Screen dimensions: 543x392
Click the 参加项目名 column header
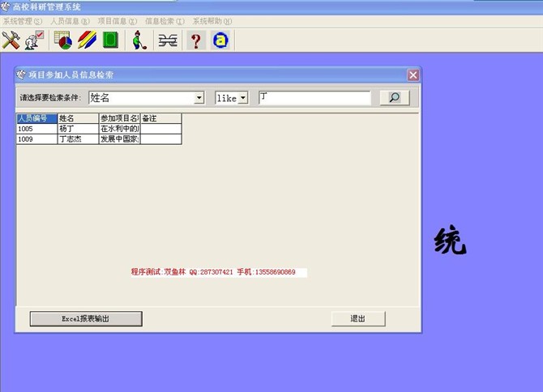pyautogui.click(x=119, y=118)
